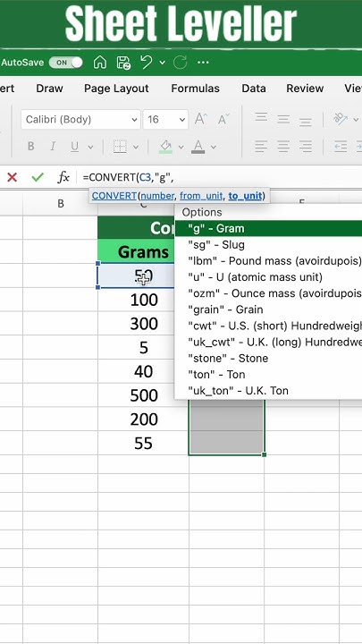Click the Redo icon
Image resolution: width=362 pixels, height=644 pixels.
[x=181, y=63]
